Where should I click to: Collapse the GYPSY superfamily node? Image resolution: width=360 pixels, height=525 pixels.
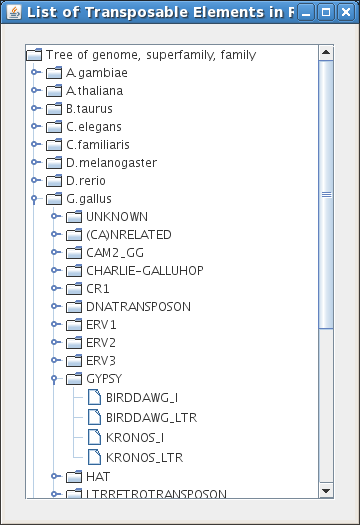pyautogui.click(x=54, y=379)
